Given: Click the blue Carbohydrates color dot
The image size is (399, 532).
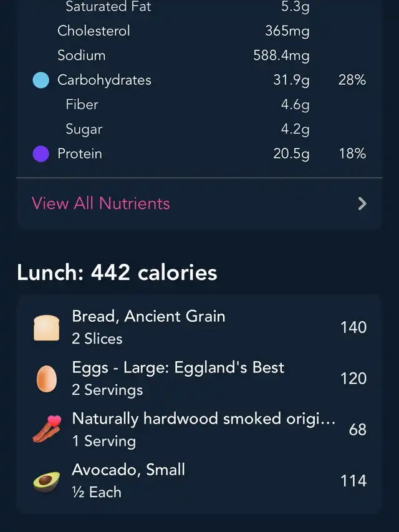Looking at the screenshot, I should [x=41, y=80].
